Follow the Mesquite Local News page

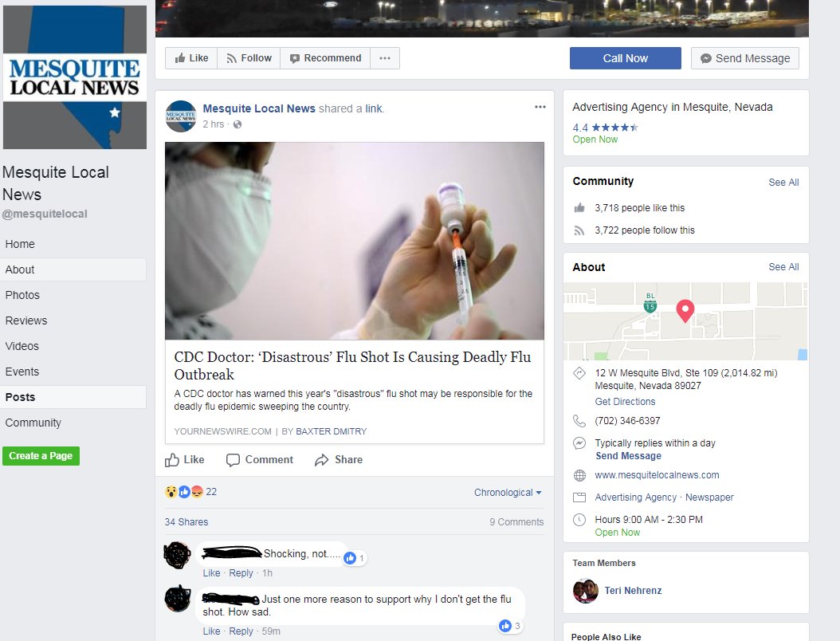coord(249,58)
